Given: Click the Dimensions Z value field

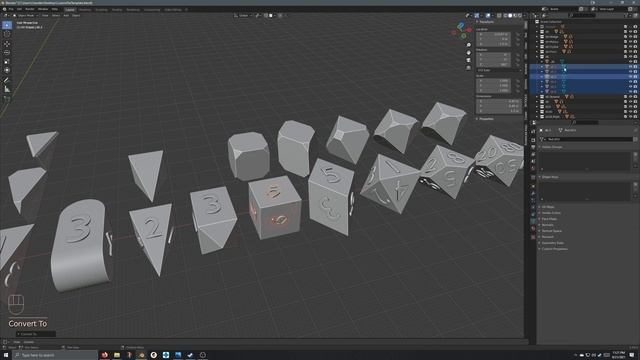Looking at the screenshot, I should [499, 111].
